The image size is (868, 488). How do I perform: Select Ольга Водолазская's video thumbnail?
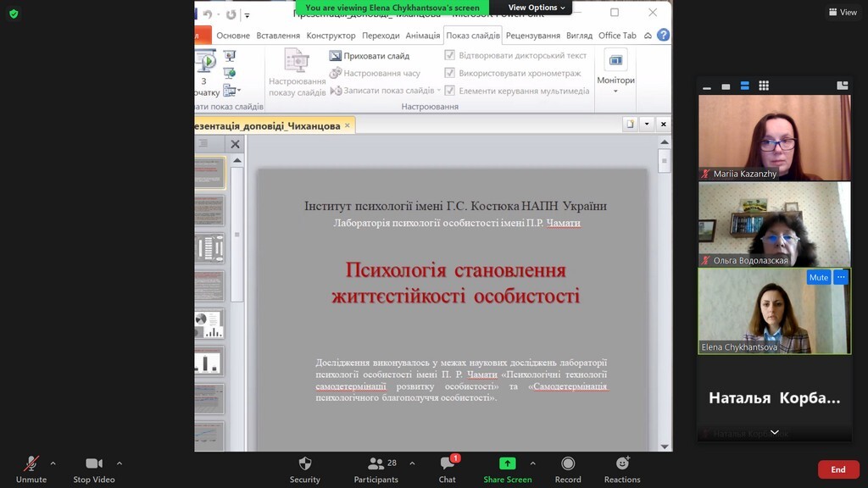click(x=775, y=224)
